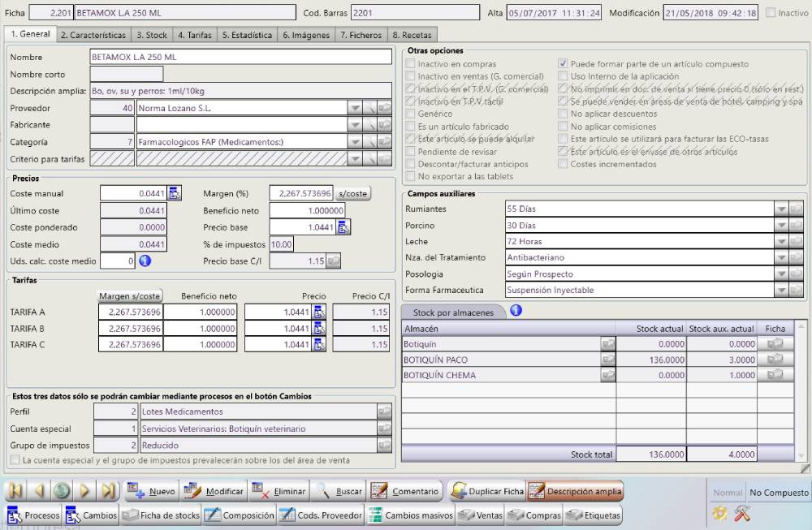Click the gear settings icon at bottom right

coord(719,514)
